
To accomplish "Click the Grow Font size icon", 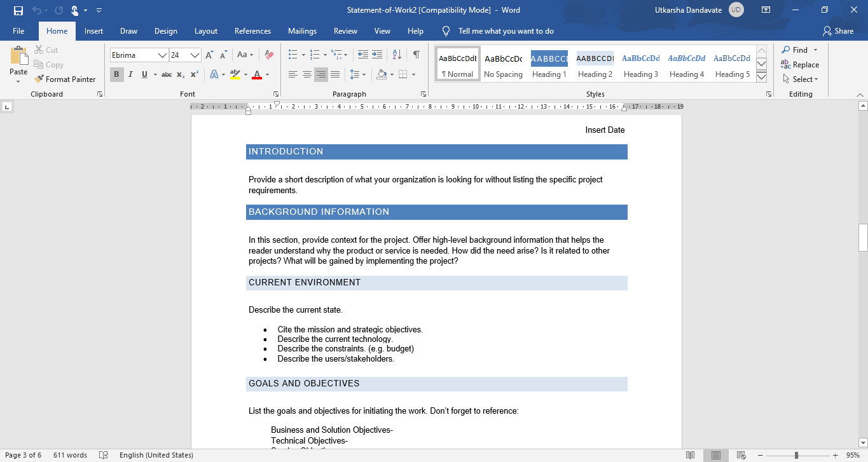I will [209, 55].
